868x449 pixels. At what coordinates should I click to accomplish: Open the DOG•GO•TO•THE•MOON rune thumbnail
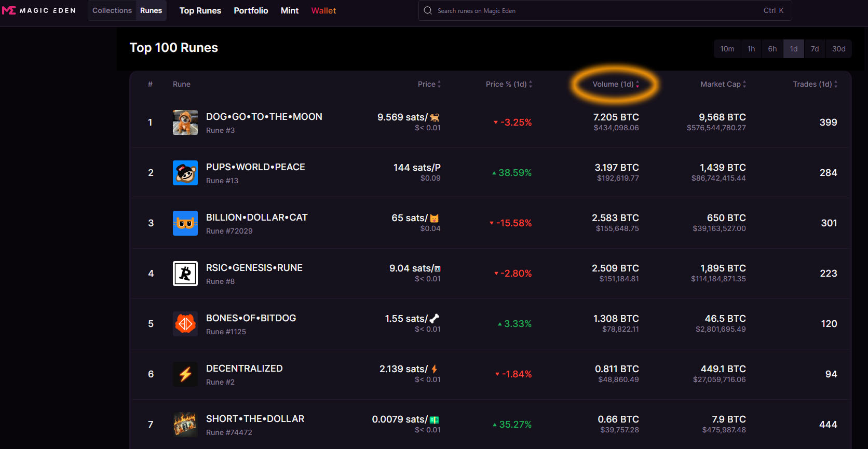click(x=185, y=123)
